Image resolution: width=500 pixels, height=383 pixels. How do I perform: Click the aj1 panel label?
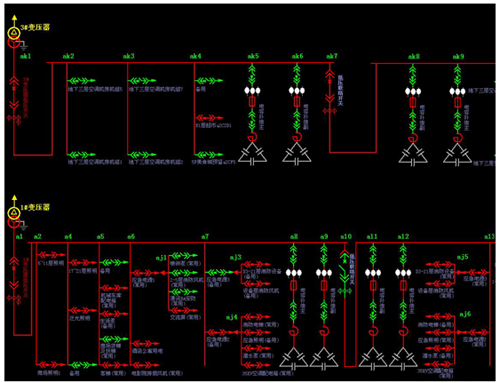click(161, 258)
